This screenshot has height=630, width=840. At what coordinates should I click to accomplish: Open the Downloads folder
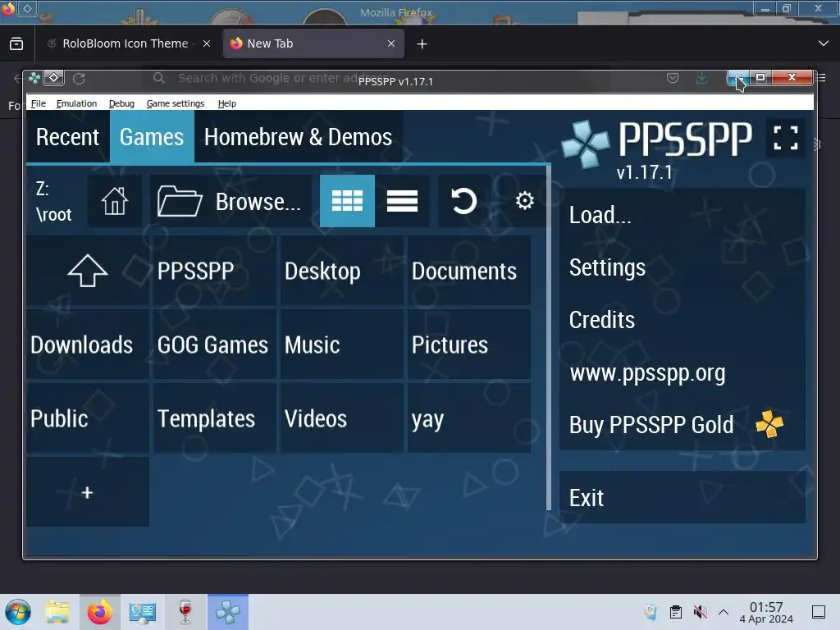click(x=88, y=345)
